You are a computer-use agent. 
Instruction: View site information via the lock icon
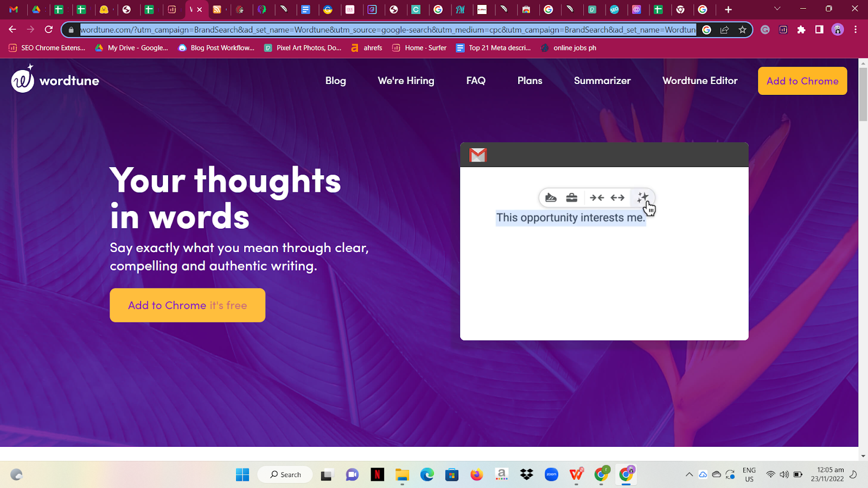click(71, 30)
